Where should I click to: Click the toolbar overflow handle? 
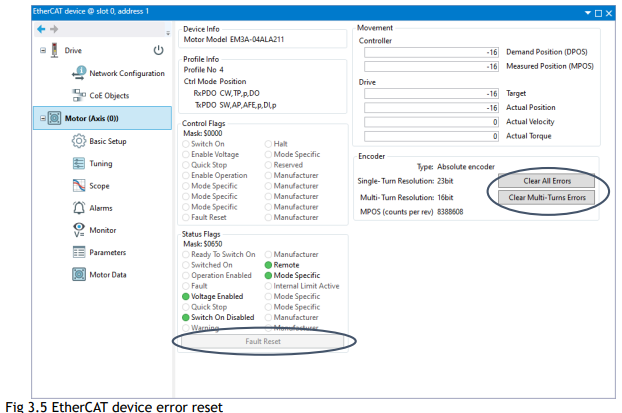click(168, 33)
